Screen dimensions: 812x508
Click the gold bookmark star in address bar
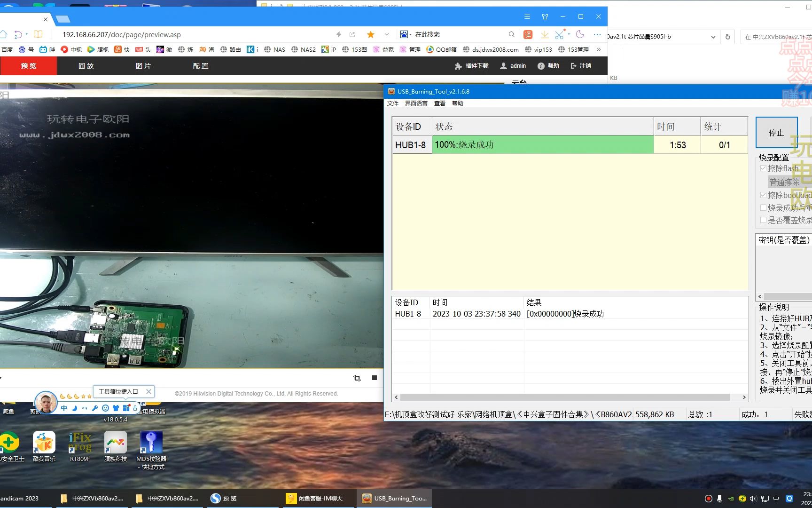[371, 34]
